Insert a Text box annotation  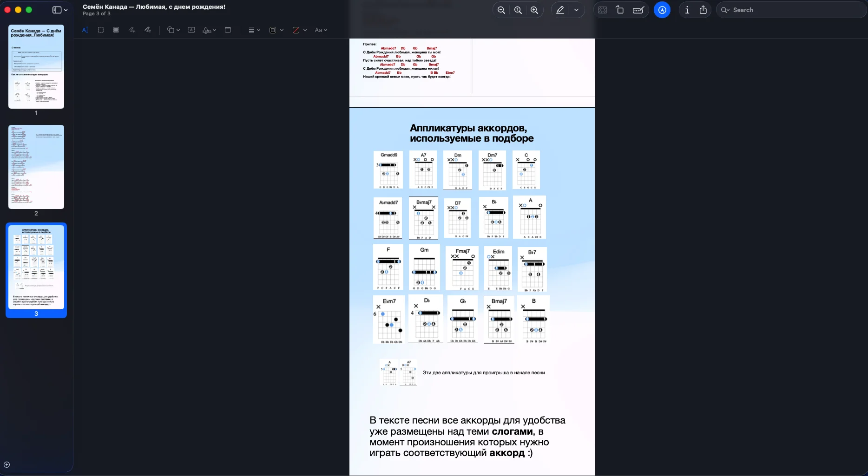[191, 30]
